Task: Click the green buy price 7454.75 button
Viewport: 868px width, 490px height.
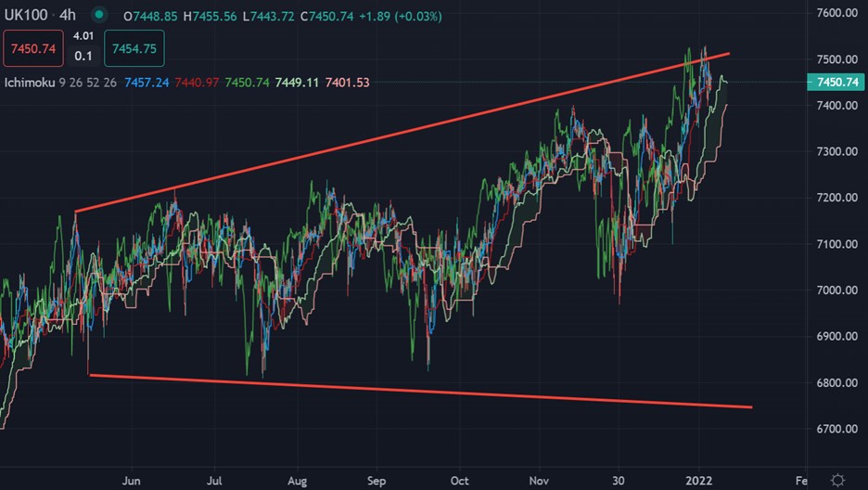Action: 134,49
